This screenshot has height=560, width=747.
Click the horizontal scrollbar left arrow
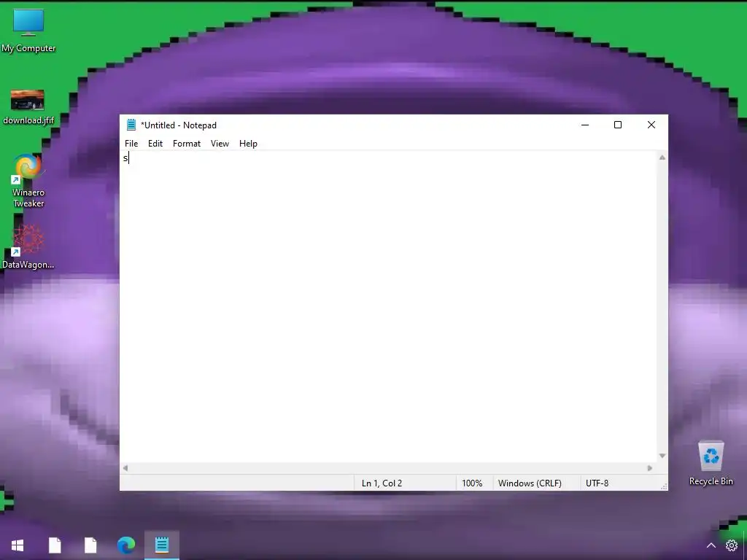(125, 468)
